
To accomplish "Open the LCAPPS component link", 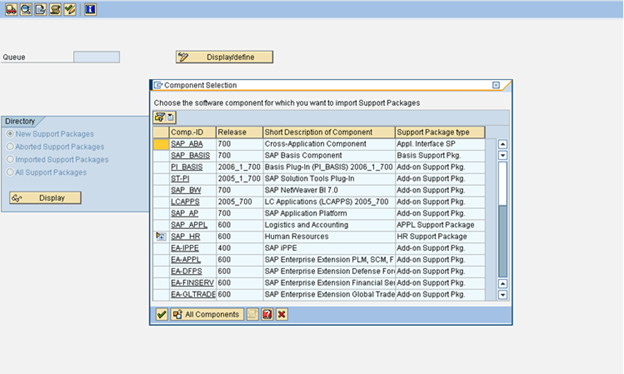I will pyautogui.click(x=185, y=202).
